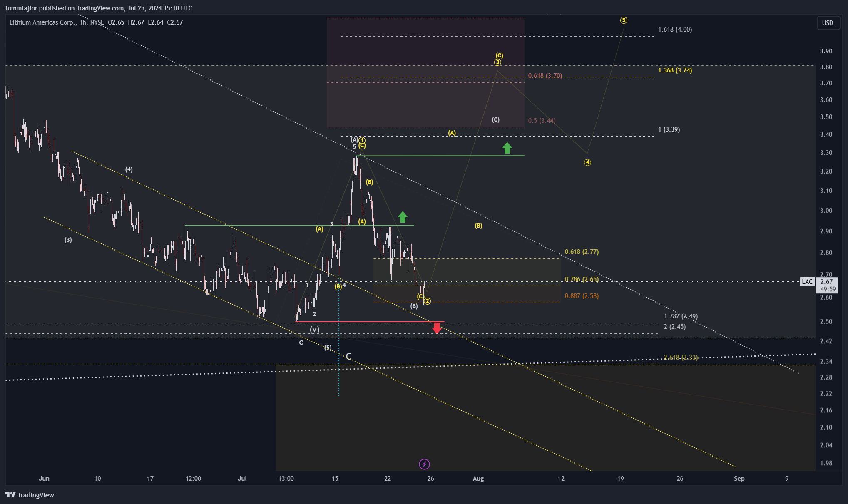Click 13:00 on the time axis
This screenshot has height=504, width=848.
click(x=286, y=479)
